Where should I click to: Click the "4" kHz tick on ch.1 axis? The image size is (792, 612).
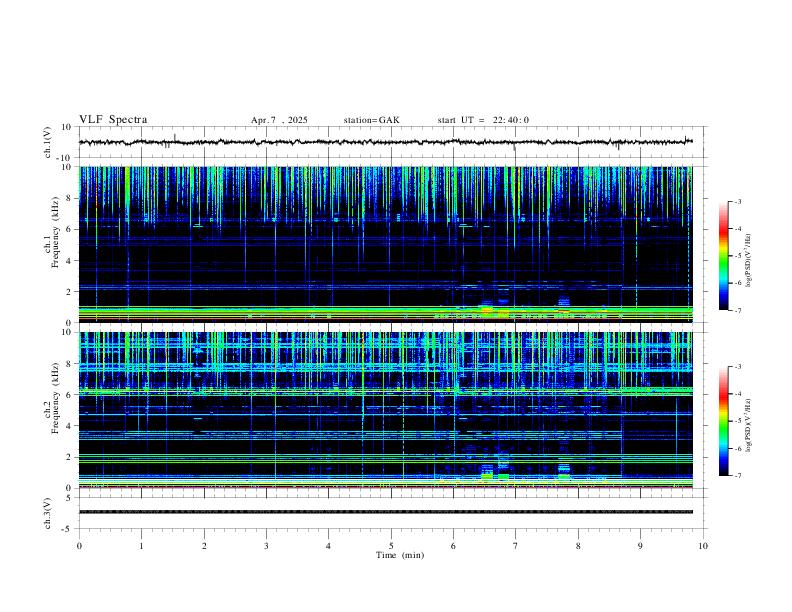[x=70, y=261]
